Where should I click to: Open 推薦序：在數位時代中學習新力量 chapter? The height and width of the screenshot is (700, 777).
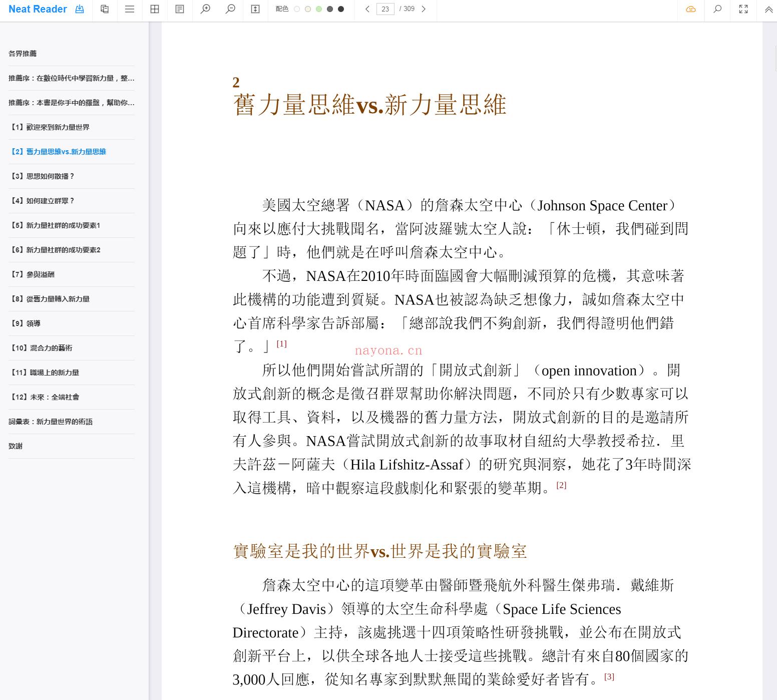click(x=72, y=78)
